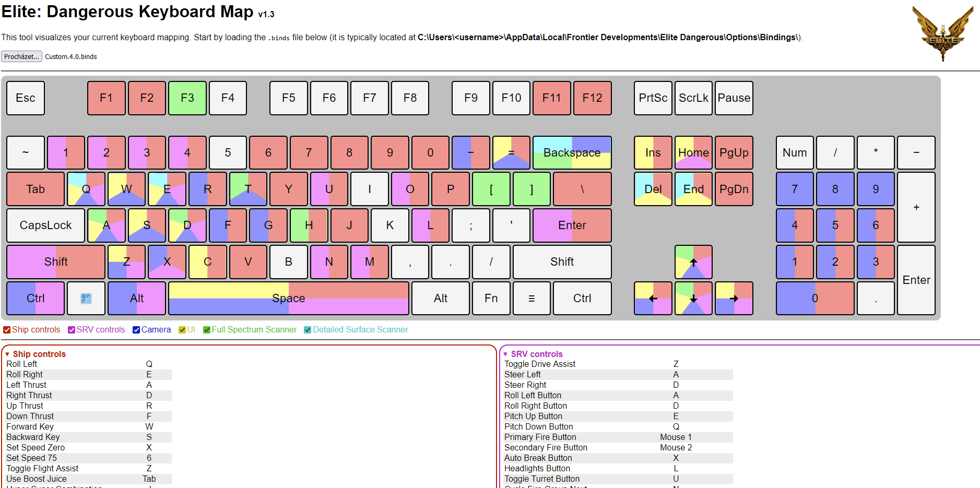
Task: Disable the Detailed Surface Scanner checkbox
Action: [308, 330]
